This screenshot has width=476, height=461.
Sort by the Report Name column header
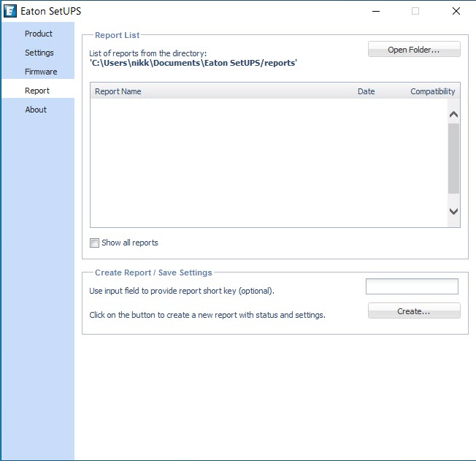118,91
